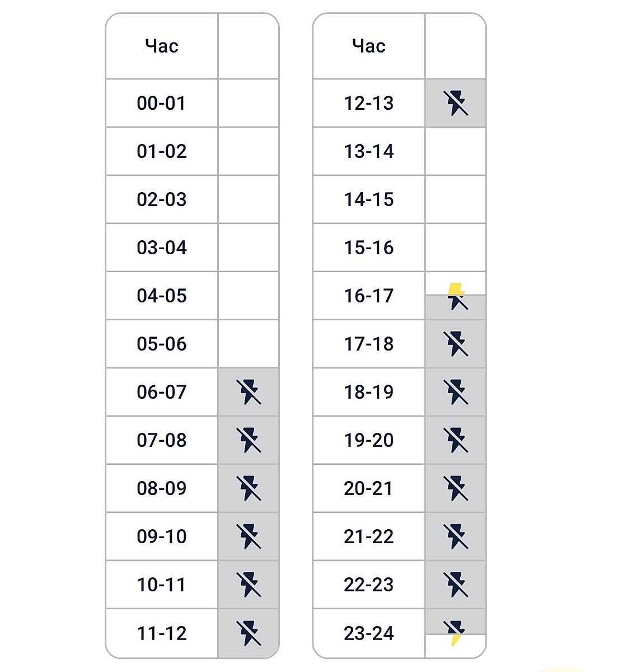This screenshot has height=672, width=641.
Task: Click the 13-14 hour label
Action: click(x=369, y=151)
